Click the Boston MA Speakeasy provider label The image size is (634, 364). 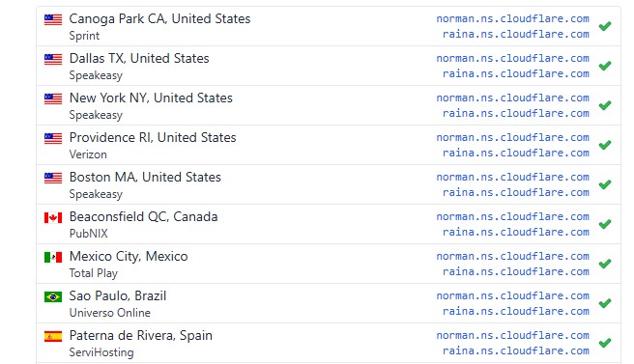click(96, 194)
